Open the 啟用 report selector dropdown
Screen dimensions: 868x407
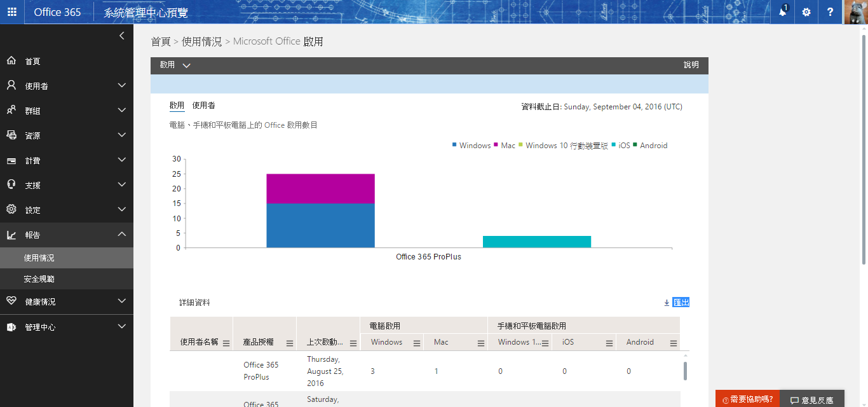pyautogui.click(x=175, y=65)
